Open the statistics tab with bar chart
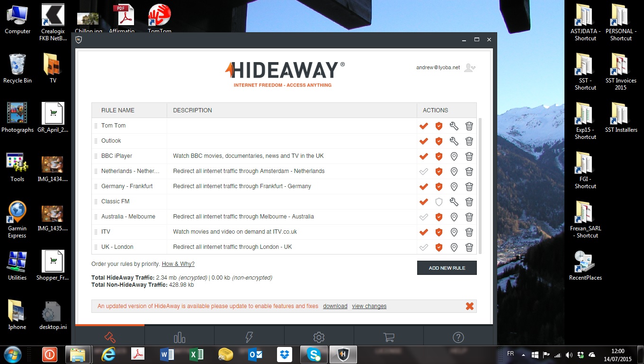644x364 pixels. pos(179,337)
